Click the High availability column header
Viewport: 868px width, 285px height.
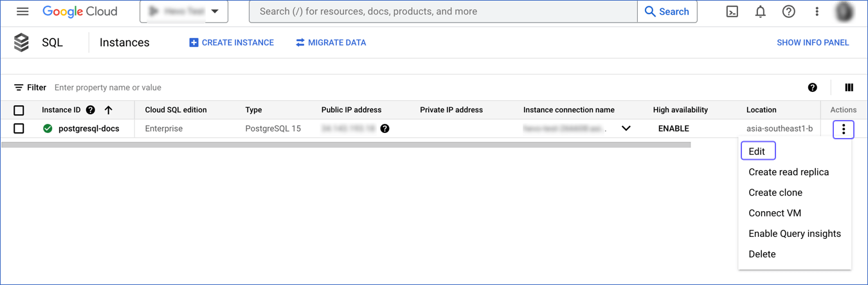click(680, 110)
